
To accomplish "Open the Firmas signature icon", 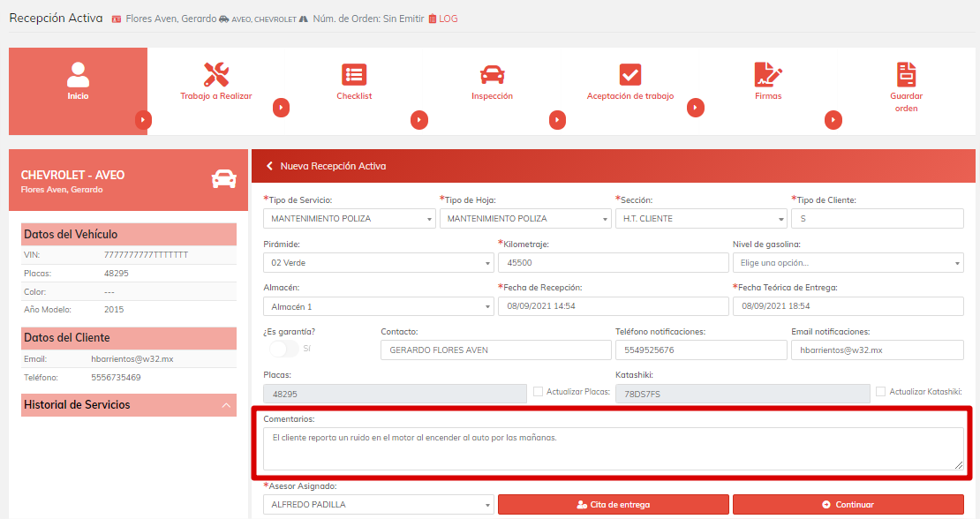I will pos(768,75).
